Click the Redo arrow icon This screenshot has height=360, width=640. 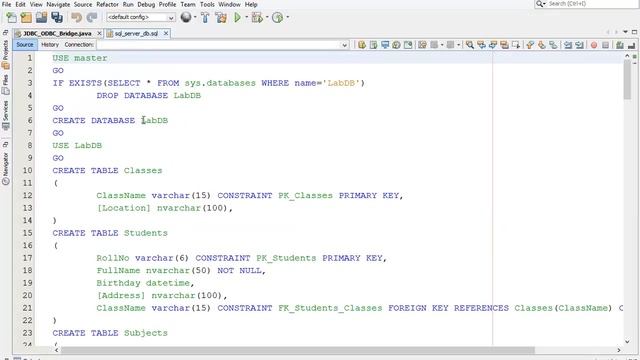pyautogui.click(x=92, y=18)
